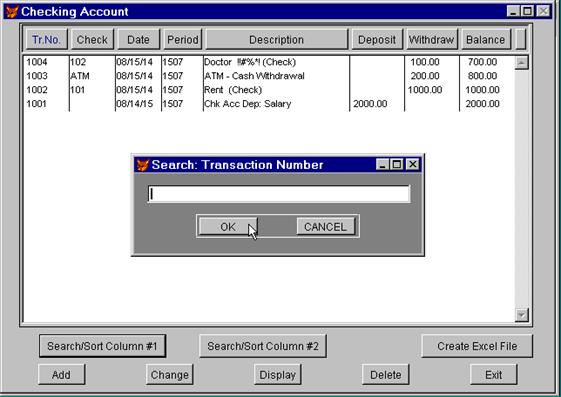Click the 700.00 balance value
Image resolution: width=561 pixels, height=397 pixels.
482,62
